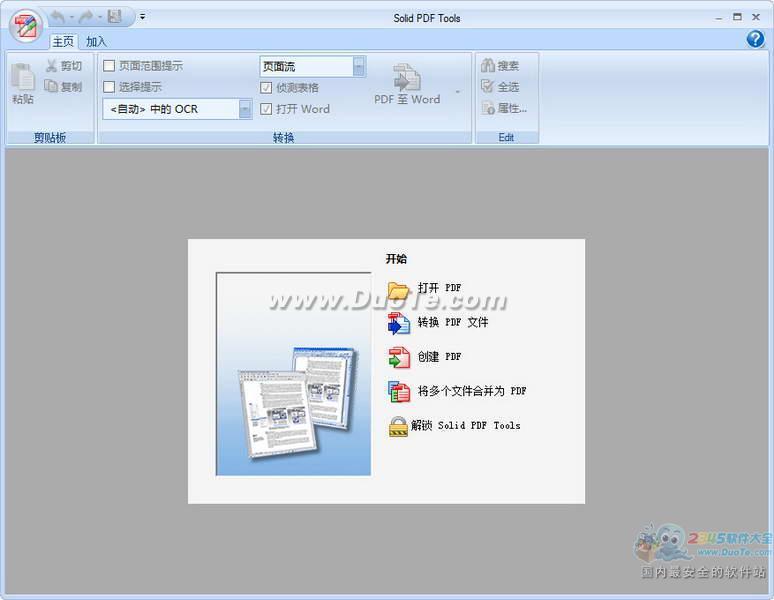Click the 开始 heading text
The image size is (774, 600).
(x=396, y=259)
